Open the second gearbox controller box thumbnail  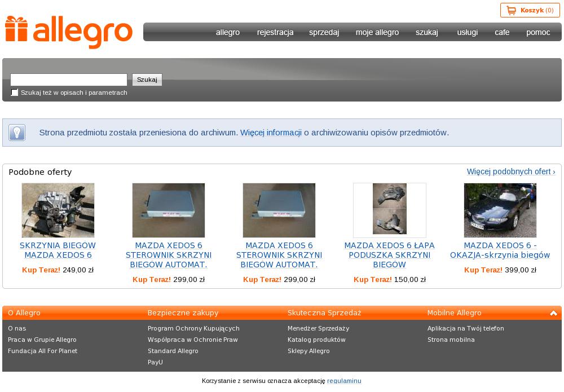(279, 210)
